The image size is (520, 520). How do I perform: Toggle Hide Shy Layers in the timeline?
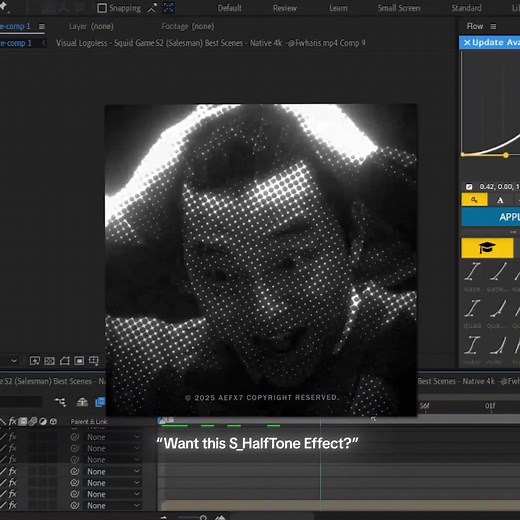click(x=82, y=402)
